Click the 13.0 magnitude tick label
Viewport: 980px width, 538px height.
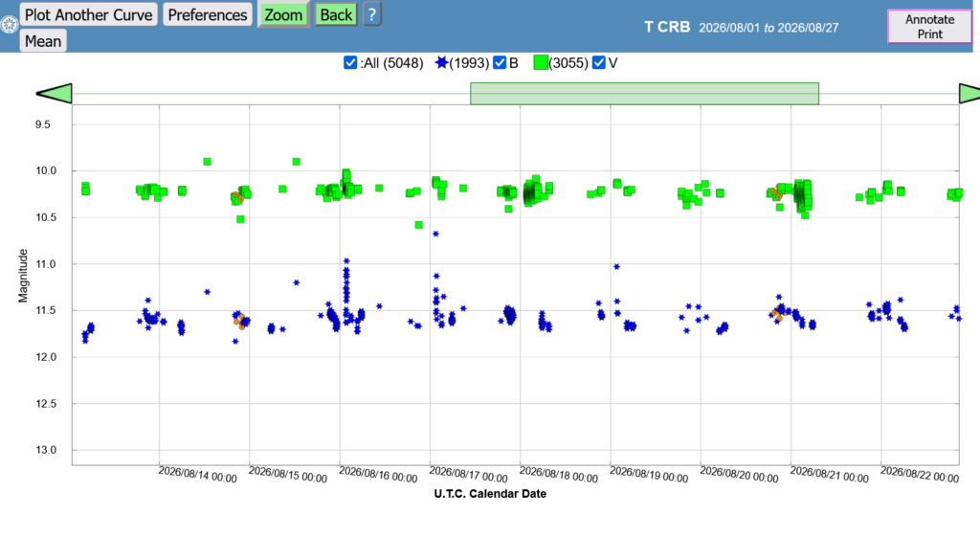tap(46, 451)
